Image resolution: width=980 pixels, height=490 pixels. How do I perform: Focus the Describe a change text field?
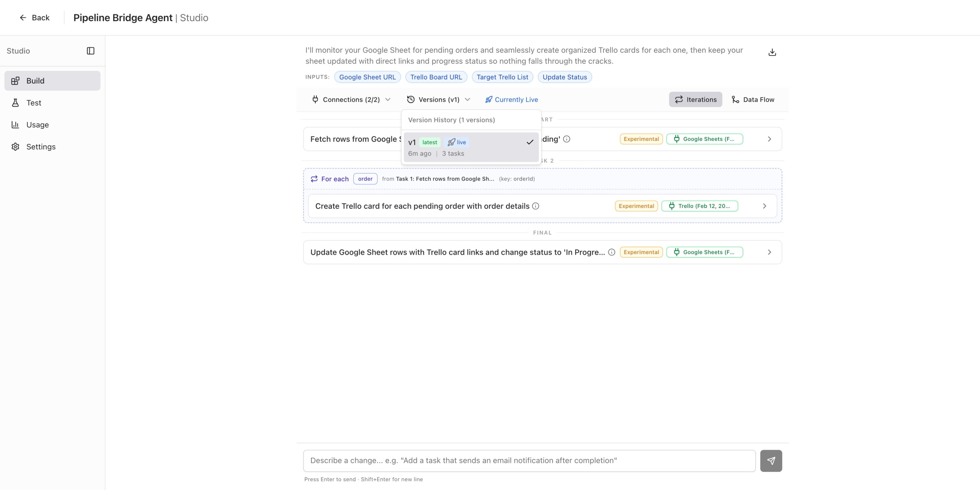coord(529,461)
